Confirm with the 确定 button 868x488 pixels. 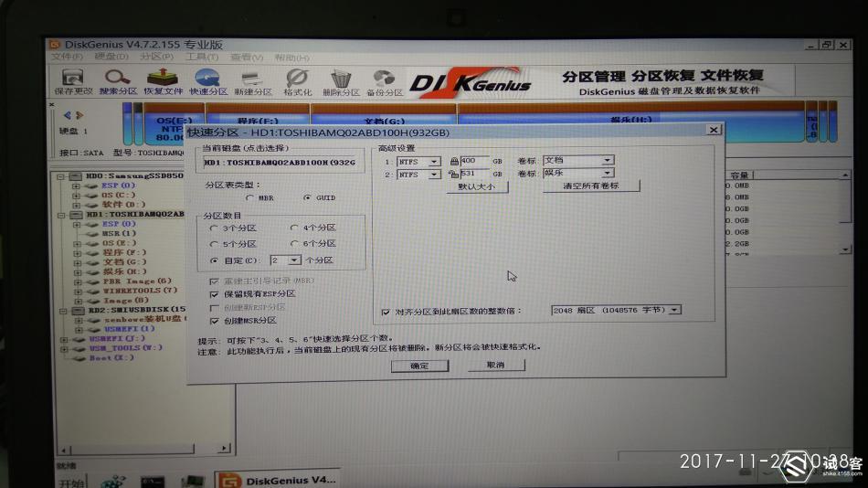tap(419, 366)
